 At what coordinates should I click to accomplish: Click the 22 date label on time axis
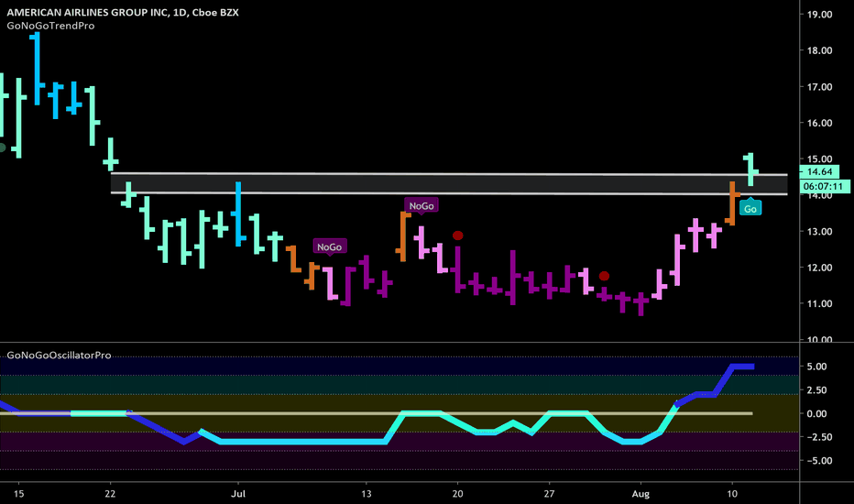tap(110, 494)
